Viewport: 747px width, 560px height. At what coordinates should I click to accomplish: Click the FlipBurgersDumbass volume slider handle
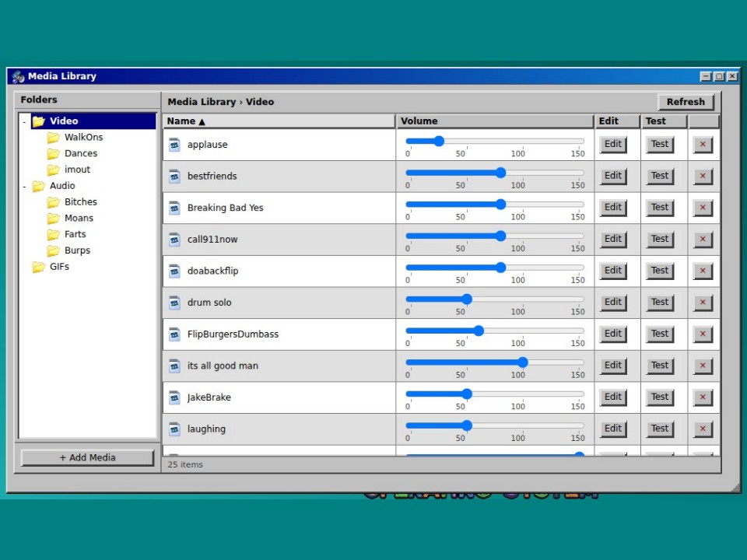(x=479, y=331)
